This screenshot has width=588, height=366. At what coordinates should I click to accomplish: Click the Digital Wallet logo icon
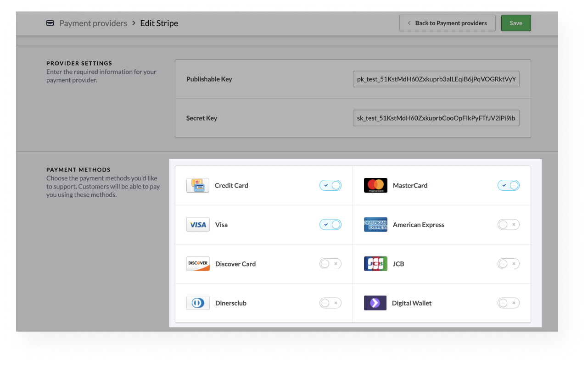[375, 303]
